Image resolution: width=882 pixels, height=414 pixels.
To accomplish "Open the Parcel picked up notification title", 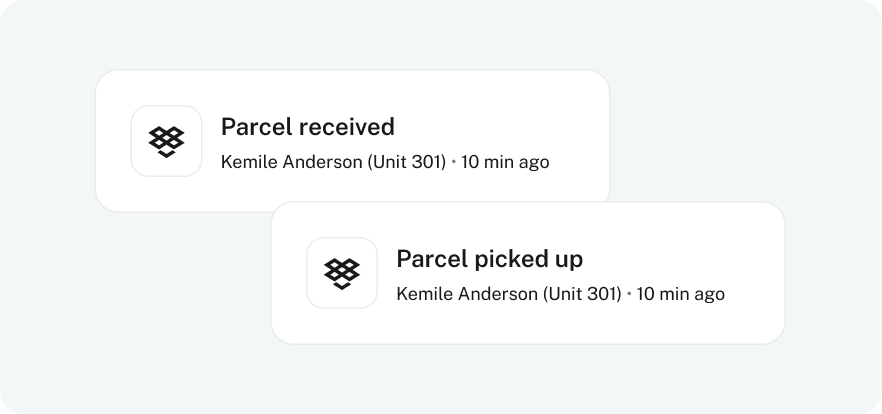I will pos(489,259).
